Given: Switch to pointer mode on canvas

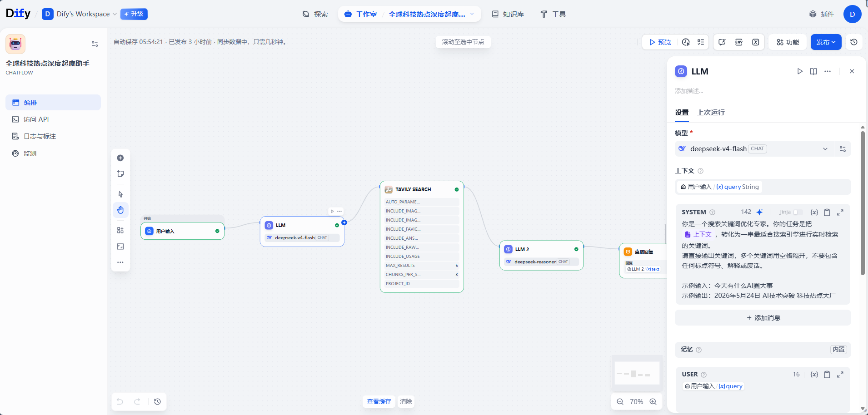Looking at the screenshot, I should coord(120,194).
